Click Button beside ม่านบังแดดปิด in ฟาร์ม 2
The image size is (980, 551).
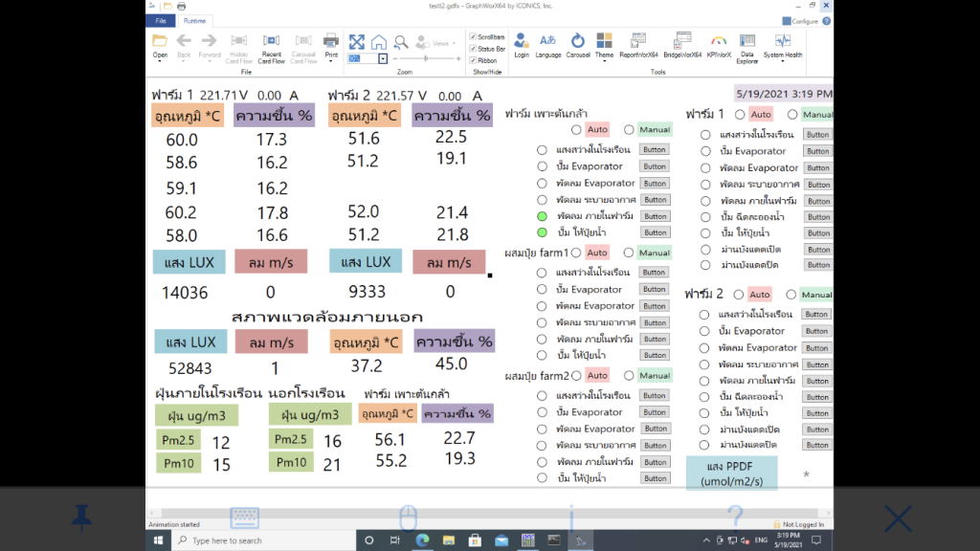pos(817,445)
